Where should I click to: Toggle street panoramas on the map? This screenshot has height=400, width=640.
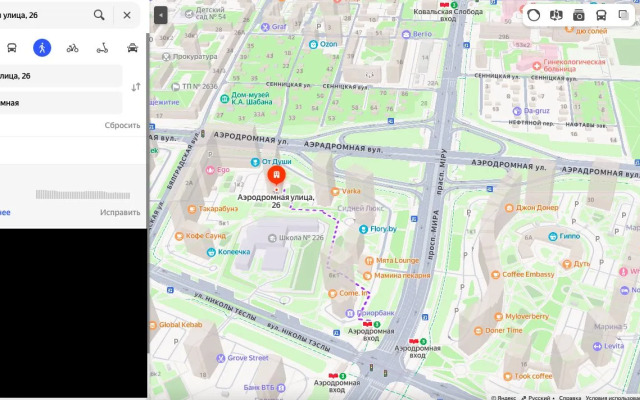(x=557, y=15)
